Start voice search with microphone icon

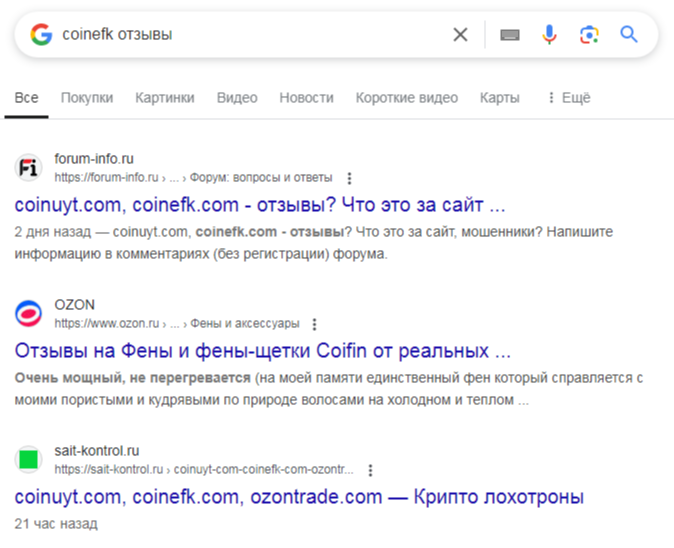549,34
